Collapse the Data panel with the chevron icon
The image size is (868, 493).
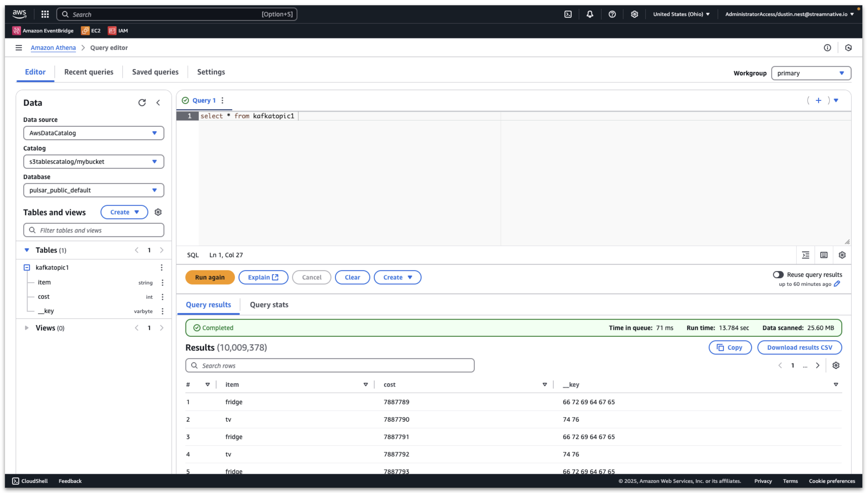pyautogui.click(x=158, y=102)
